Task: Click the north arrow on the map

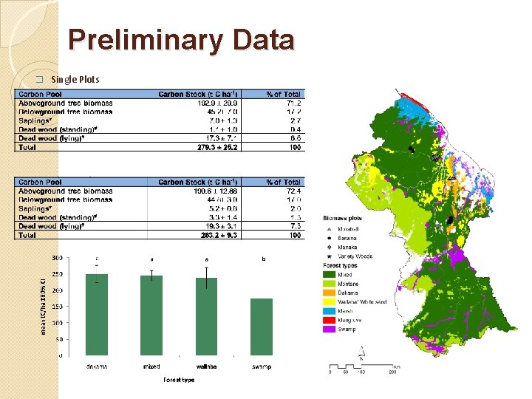Action: point(361,353)
